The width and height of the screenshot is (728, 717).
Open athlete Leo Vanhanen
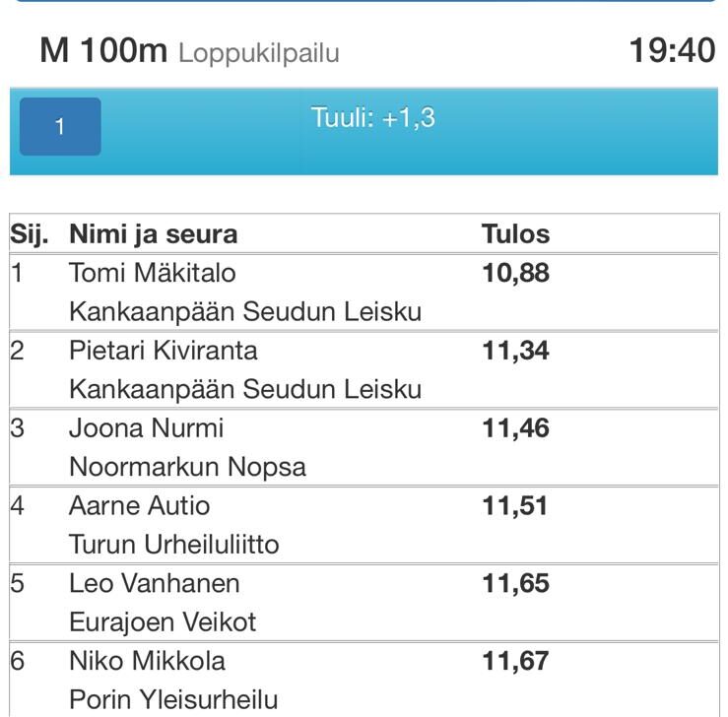pos(154,583)
